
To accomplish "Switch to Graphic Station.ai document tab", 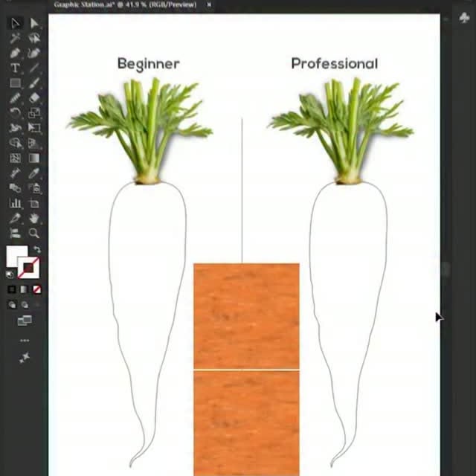I will click(x=125, y=5).
